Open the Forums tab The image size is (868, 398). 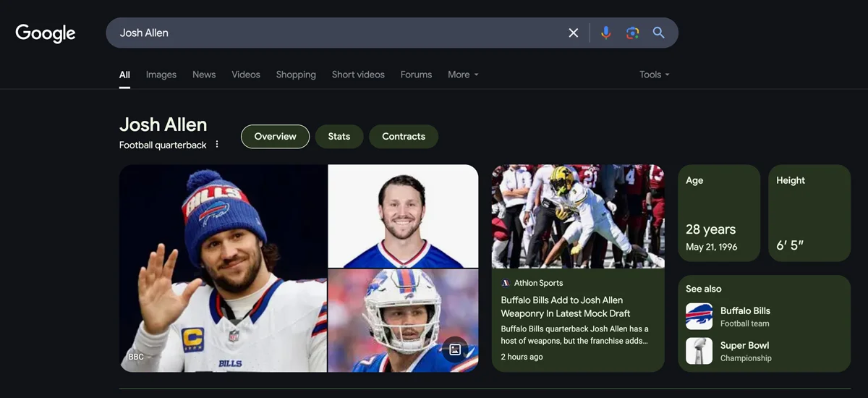[416, 75]
